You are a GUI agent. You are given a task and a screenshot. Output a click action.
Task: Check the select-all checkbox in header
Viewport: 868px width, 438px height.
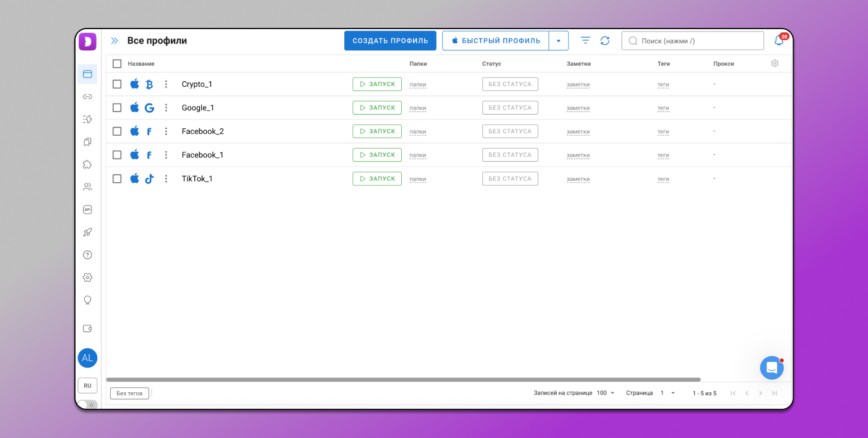pyautogui.click(x=117, y=64)
